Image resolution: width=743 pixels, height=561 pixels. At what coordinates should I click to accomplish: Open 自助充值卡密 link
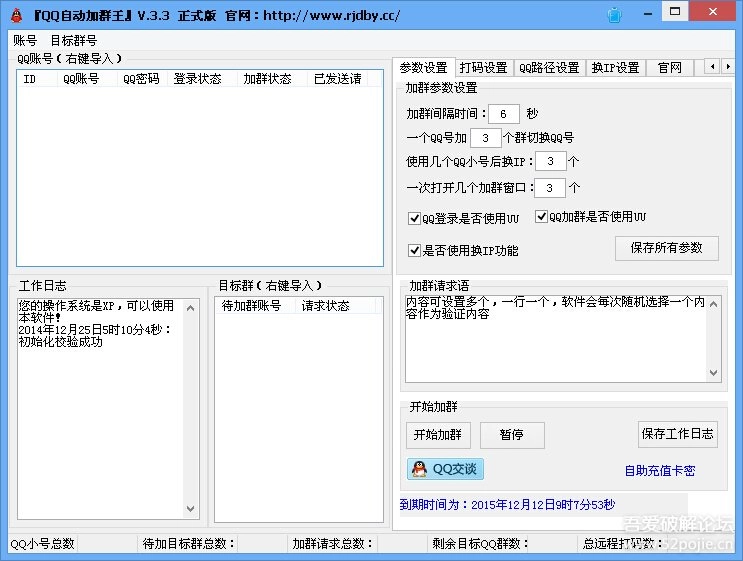(660, 471)
